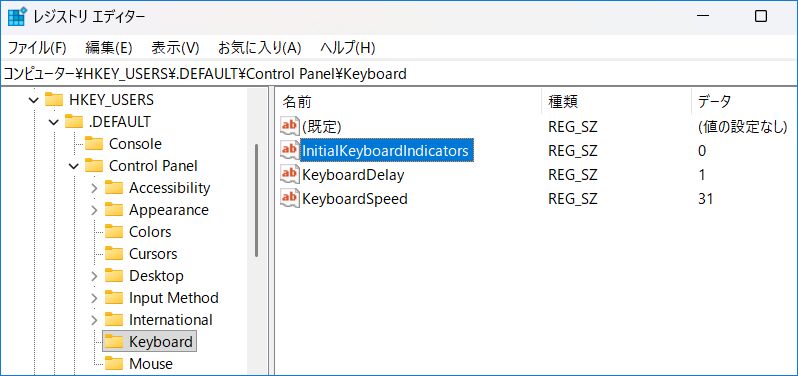Click the registry path address bar
Image resolution: width=798 pixels, height=376 pixels.
399,74
